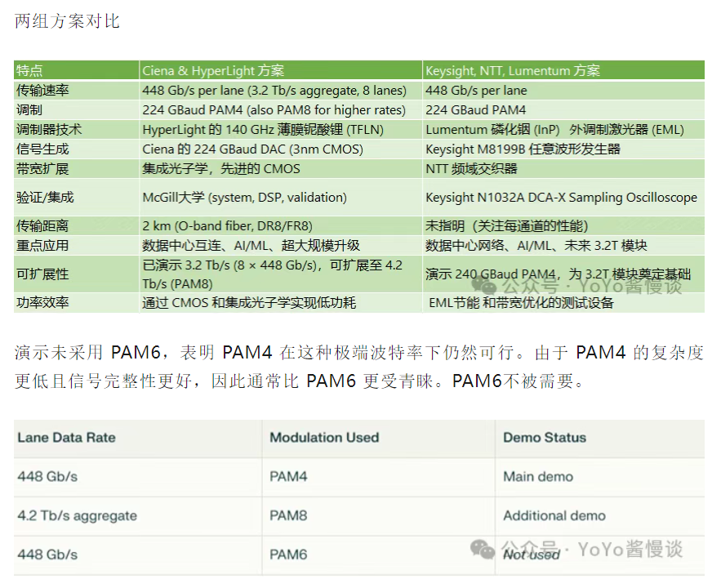
Task: Select the 重点应用 row label
Action: pyautogui.click(x=42, y=245)
